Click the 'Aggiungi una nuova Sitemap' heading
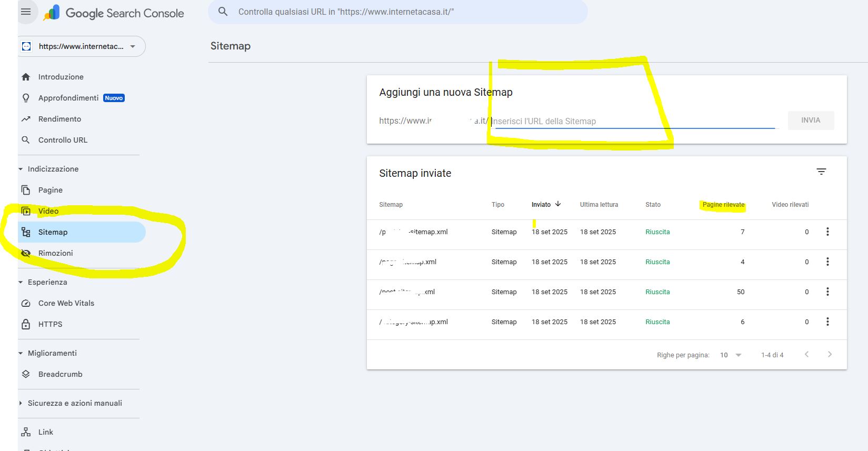868x451 pixels. click(x=446, y=92)
